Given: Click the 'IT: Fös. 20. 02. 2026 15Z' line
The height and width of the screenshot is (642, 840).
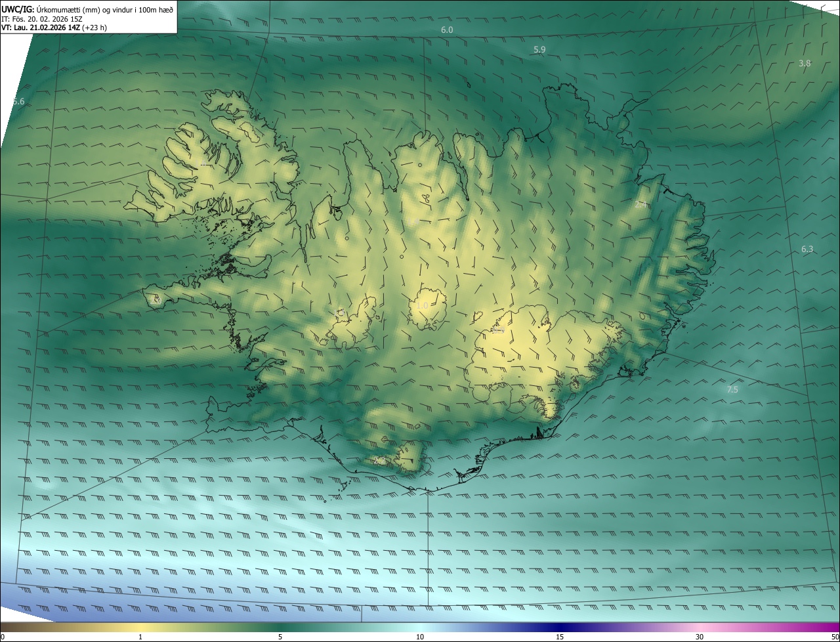Looking at the screenshot, I should pos(42,18).
